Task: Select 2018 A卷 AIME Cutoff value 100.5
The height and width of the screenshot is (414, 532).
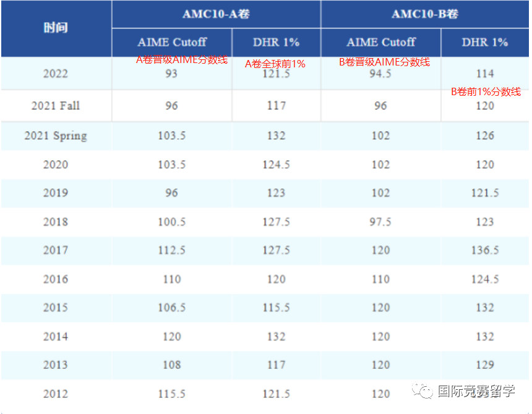Action: (x=172, y=222)
